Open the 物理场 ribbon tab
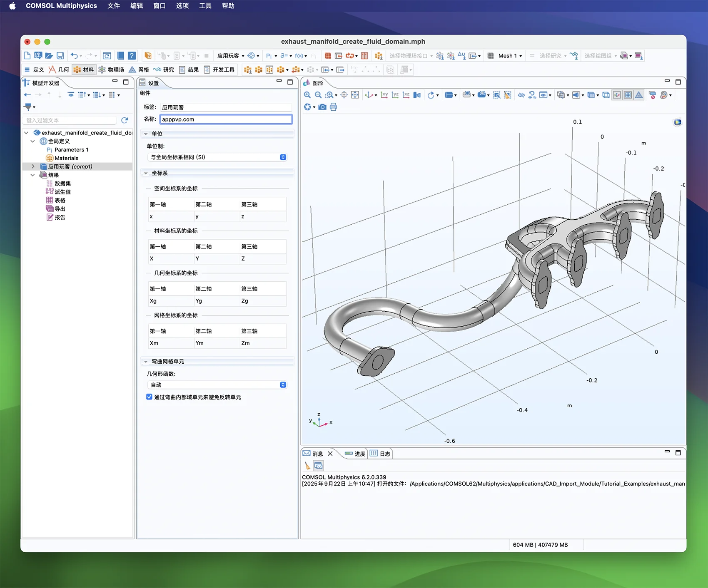Image resolution: width=708 pixels, height=588 pixels. click(x=111, y=69)
